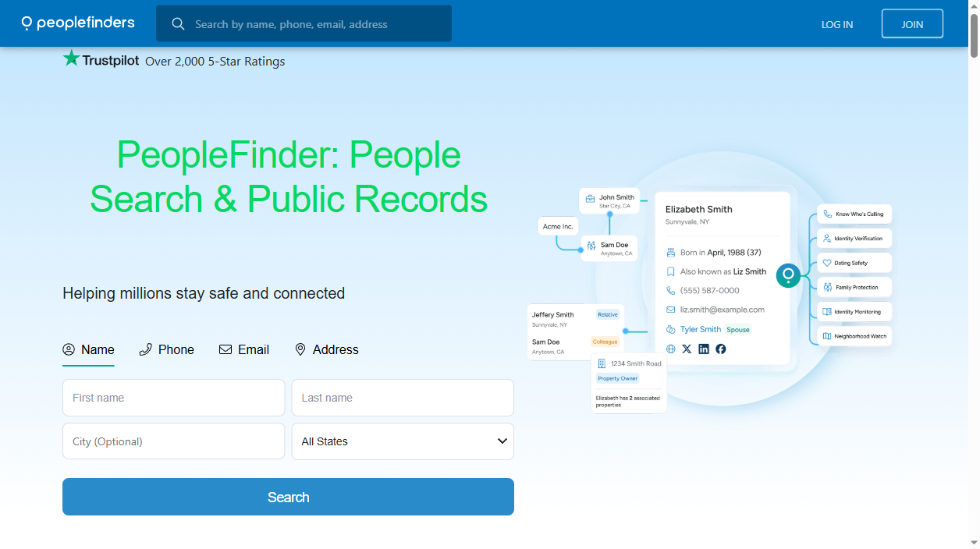
Task: Click the Relative tag on Jeffery Smith
Action: click(608, 315)
